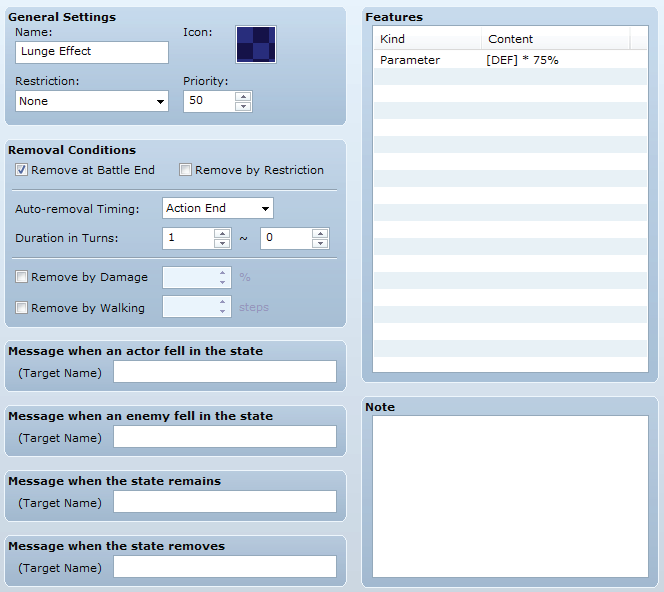
Task: Open the state icon picker
Action: (x=256, y=44)
